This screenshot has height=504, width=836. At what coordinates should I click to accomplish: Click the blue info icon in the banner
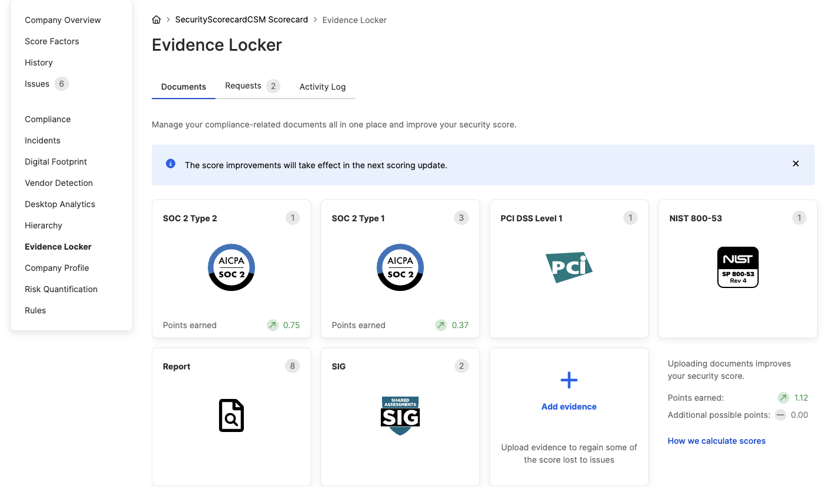pyautogui.click(x=171, y=163)
